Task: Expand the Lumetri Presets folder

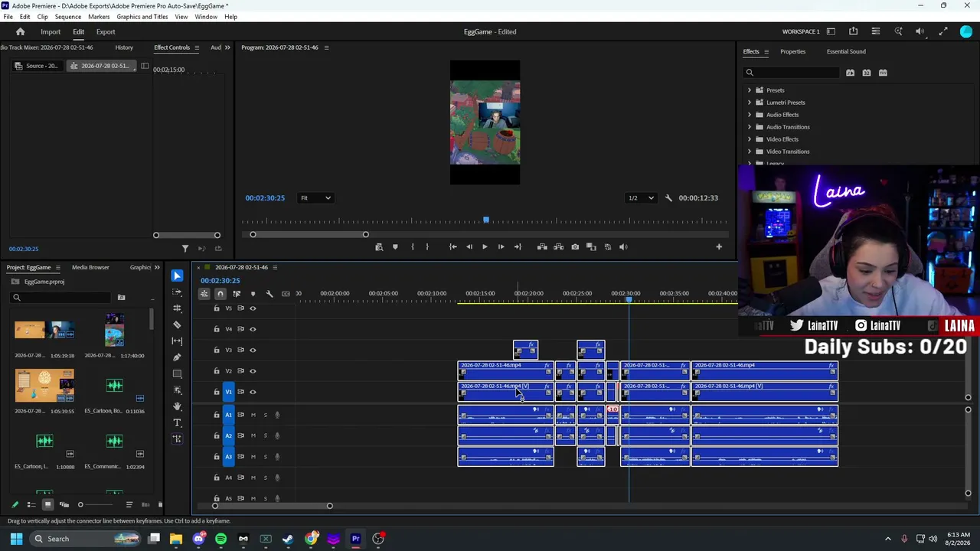Action: coord(750,103)
